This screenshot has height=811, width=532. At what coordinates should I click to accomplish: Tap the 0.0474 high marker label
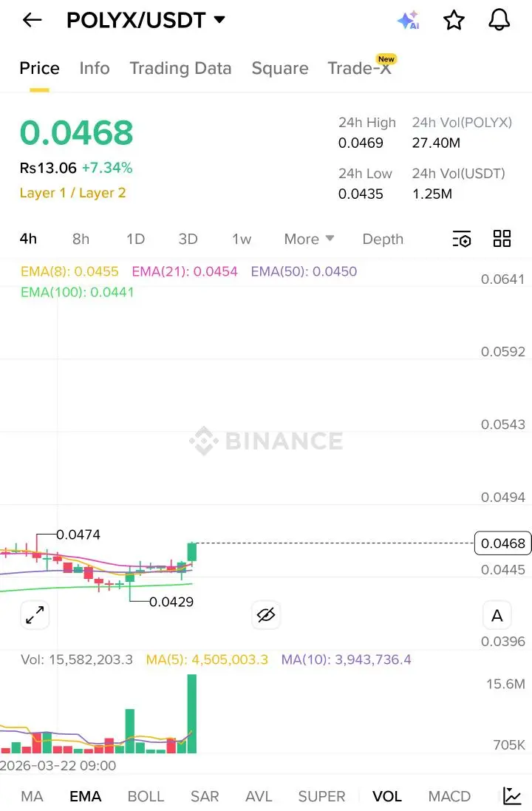[x=78, y=535]
